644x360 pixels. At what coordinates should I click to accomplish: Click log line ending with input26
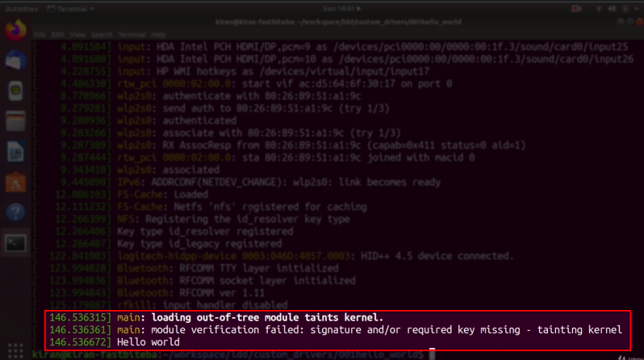pos(375,59)
